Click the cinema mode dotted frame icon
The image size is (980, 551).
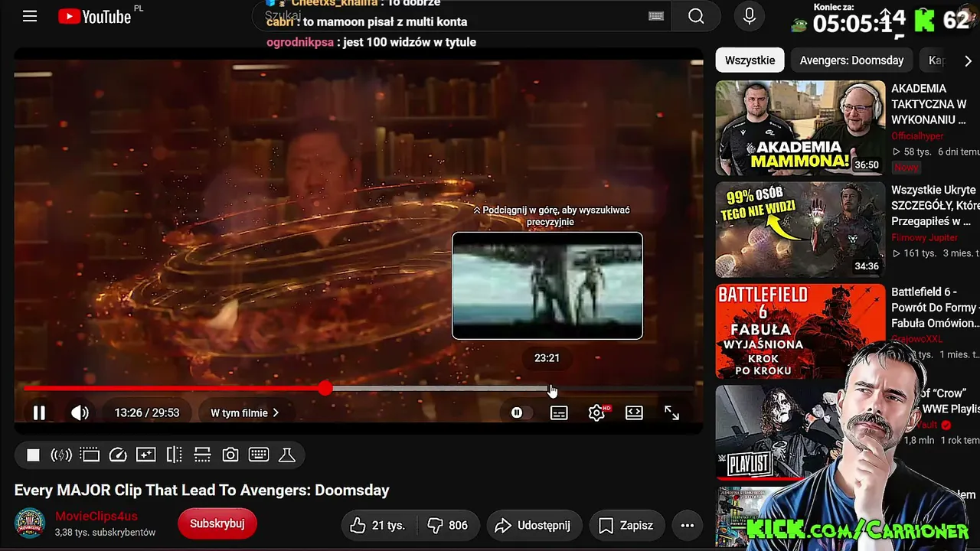[x=90, y=455]
